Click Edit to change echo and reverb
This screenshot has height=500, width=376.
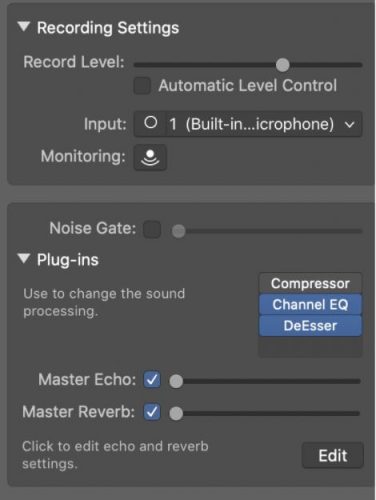pyautogui.click(x=333, y=455)
